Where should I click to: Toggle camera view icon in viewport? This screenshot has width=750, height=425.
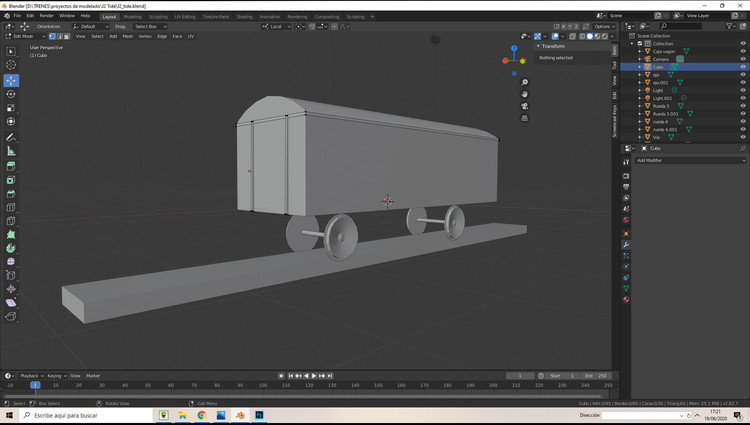pyautogui.click(x=525, y=106)
